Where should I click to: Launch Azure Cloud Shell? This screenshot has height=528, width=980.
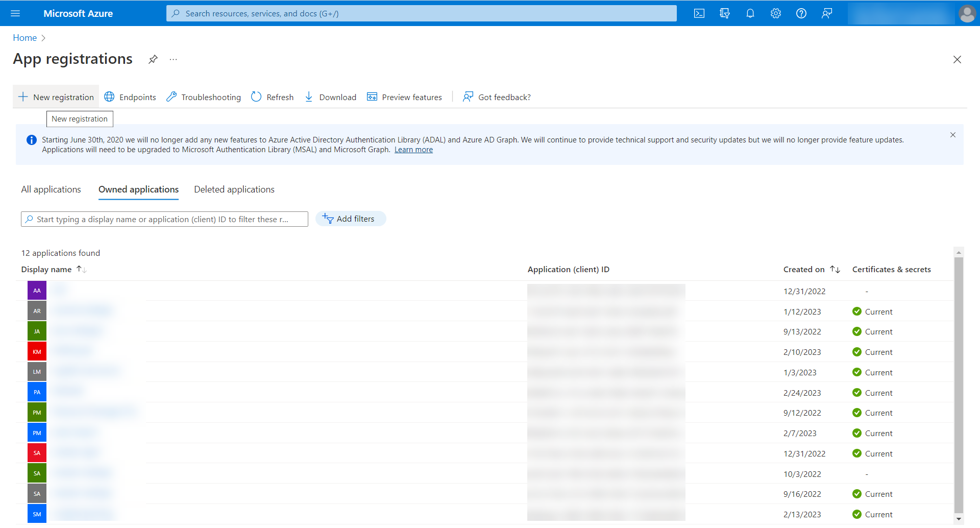pos(699,13)
